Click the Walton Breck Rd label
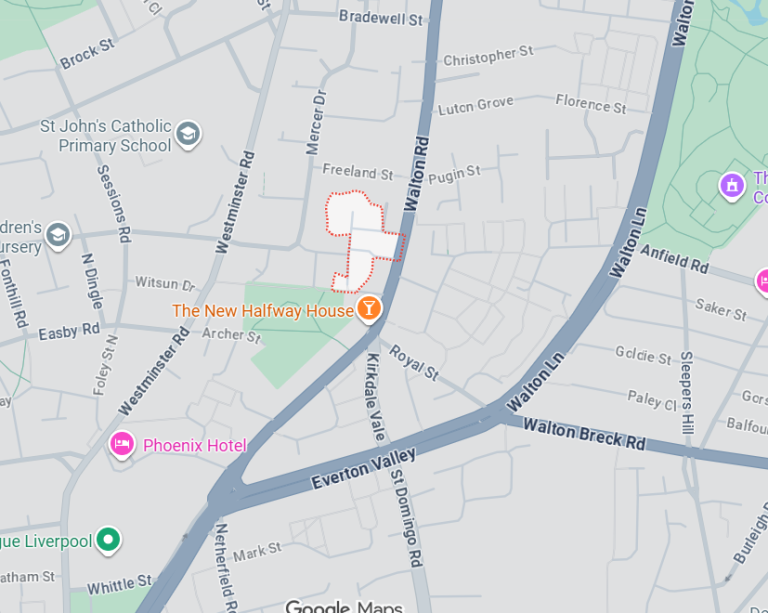768x613 pixels. coord(584,434)
